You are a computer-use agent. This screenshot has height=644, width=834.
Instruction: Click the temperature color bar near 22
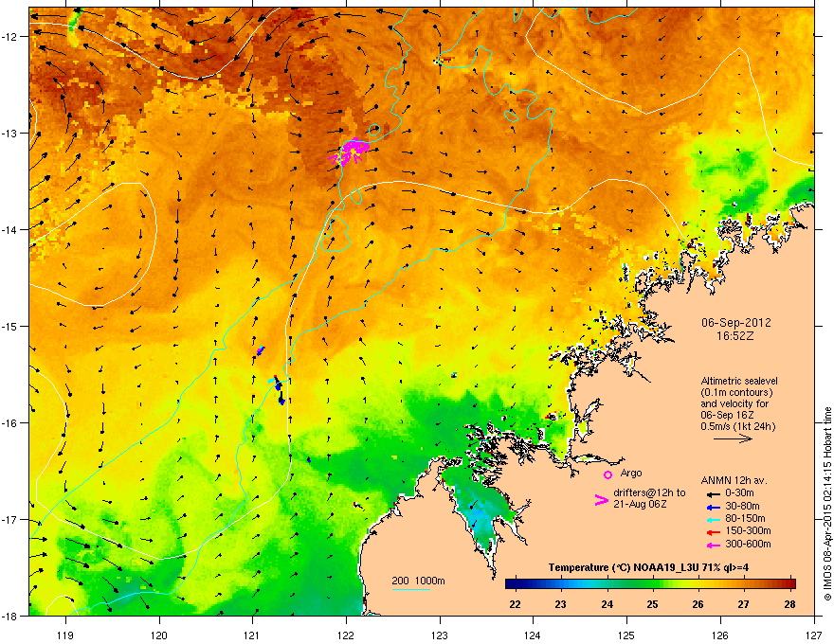(516, 583)
